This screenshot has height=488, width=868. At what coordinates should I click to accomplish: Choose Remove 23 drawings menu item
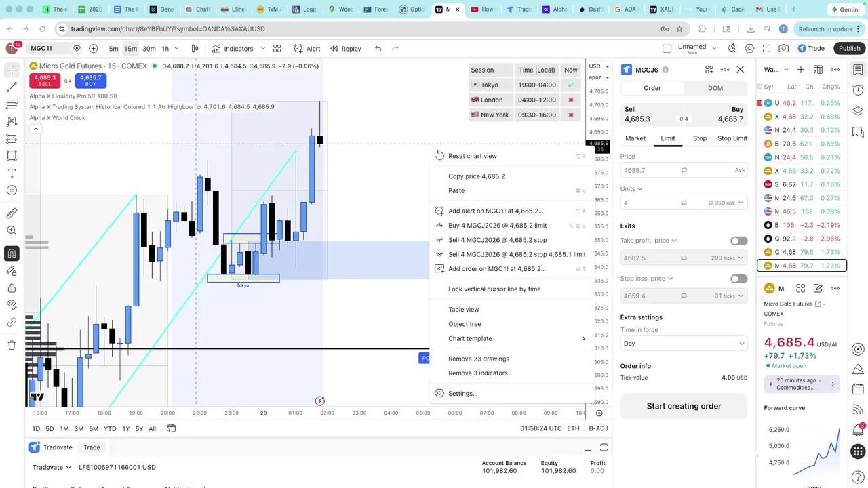pos(511,359)
